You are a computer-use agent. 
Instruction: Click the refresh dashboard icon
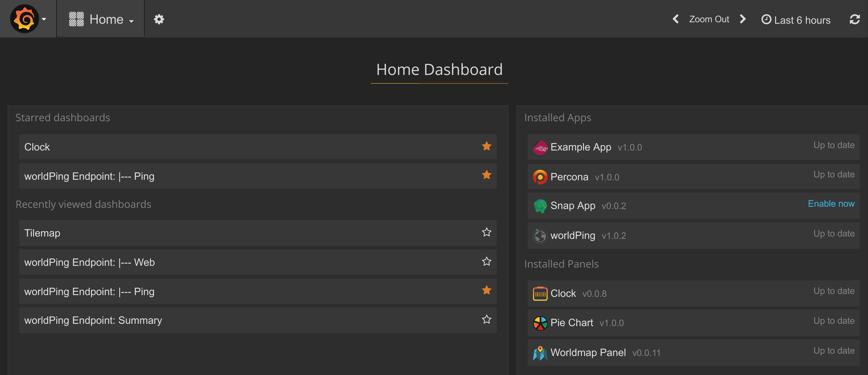[854, 19]
